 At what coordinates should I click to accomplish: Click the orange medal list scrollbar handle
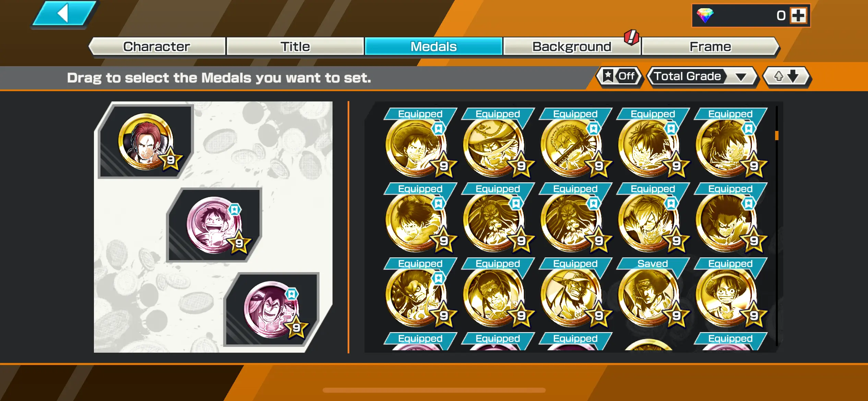tap(776, 135)
